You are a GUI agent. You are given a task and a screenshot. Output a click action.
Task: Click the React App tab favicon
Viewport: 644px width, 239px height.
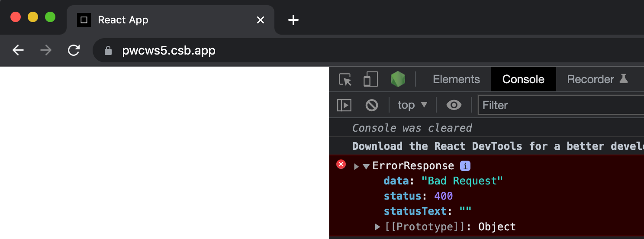pyautogui.click(x=84, y=20)
